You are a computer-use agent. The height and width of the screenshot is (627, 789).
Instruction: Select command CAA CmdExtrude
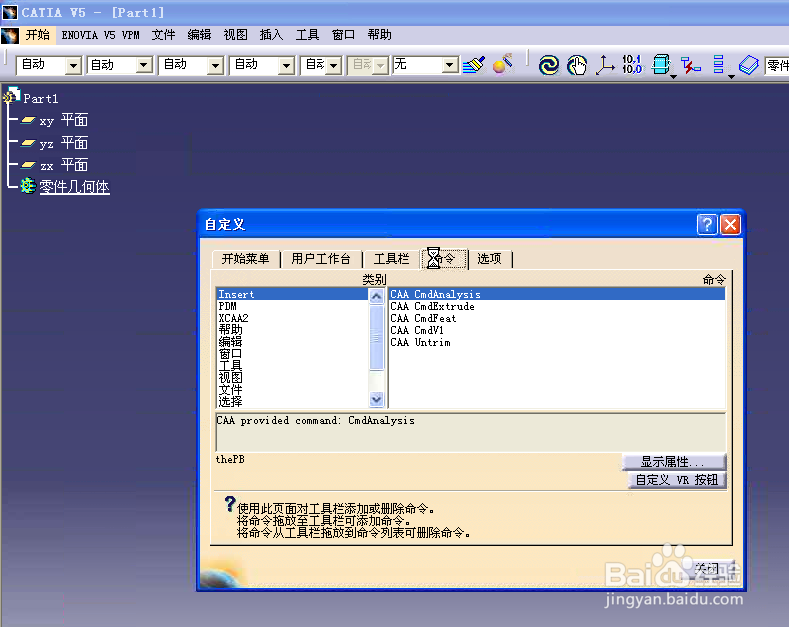click(557, 306)
